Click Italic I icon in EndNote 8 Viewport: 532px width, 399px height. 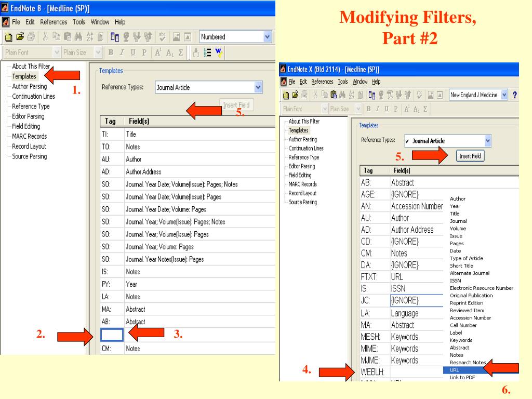[122, 52]
